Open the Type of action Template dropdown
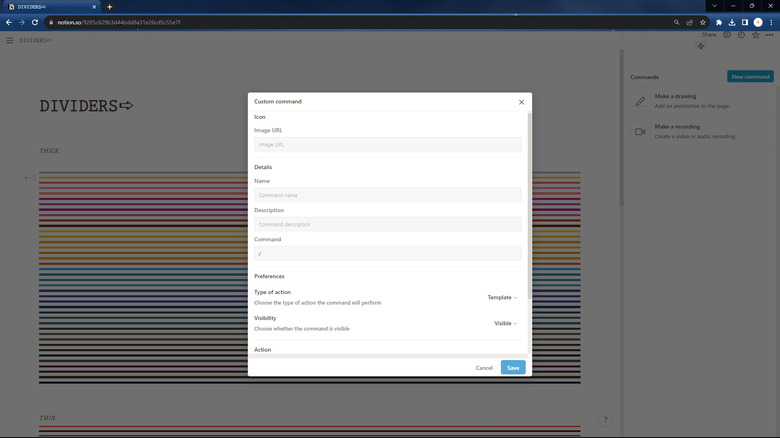The image size is (780, 438). tap(502, 297)
